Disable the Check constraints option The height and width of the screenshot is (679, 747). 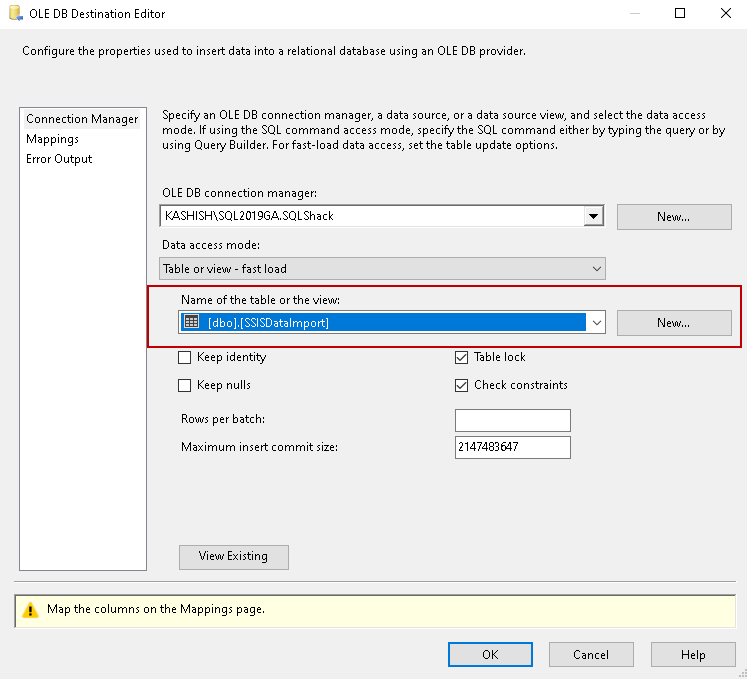[461, 385]
